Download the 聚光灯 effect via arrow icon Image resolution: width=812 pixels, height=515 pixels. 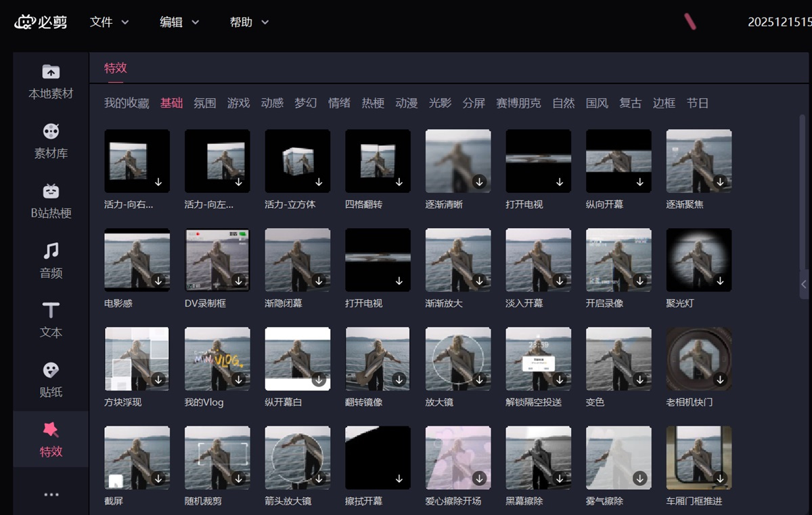pos(720,281)
